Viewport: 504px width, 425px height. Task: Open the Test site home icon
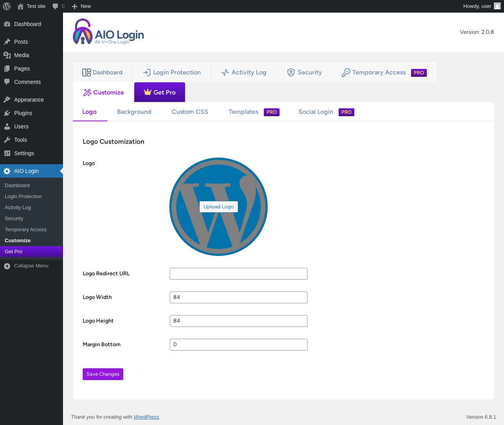coord(20,6)
